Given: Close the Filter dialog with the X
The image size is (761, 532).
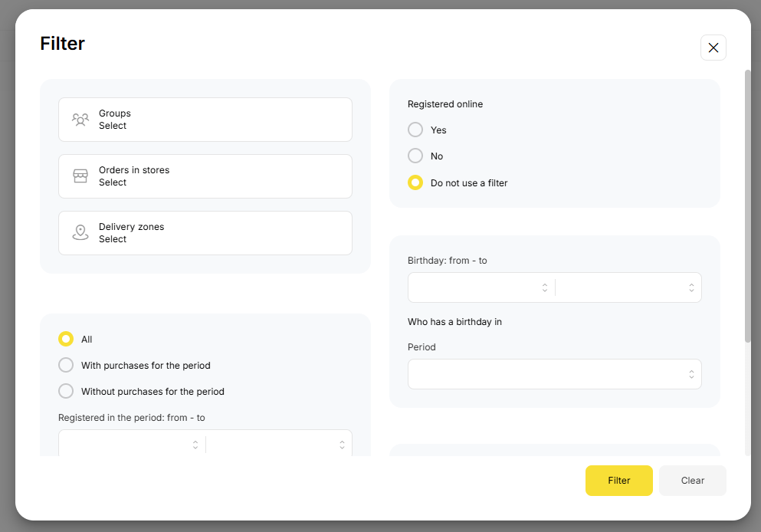Looking at the screenshot, I should click(x=713, y=48).
